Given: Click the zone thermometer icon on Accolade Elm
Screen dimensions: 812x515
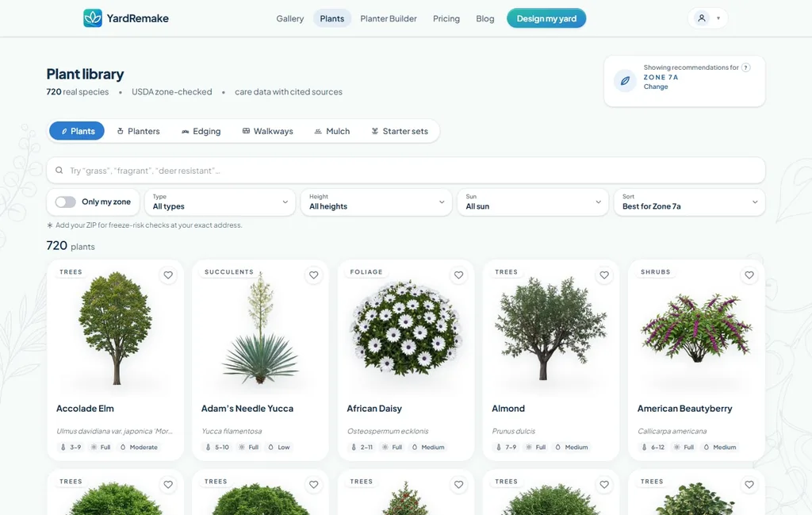Looking at the screenshot, I should pyautogui.click(x=63, y=447).
